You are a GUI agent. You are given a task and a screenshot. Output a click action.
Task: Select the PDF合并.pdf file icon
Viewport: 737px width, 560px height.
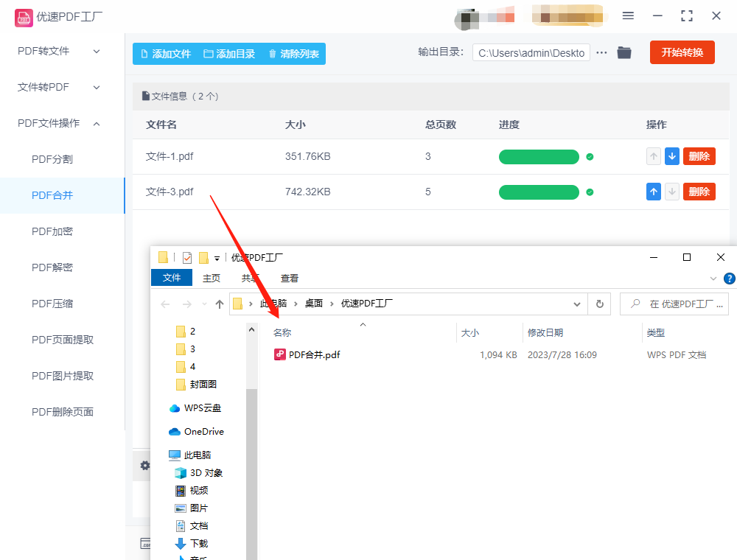[x=280, y=354]
